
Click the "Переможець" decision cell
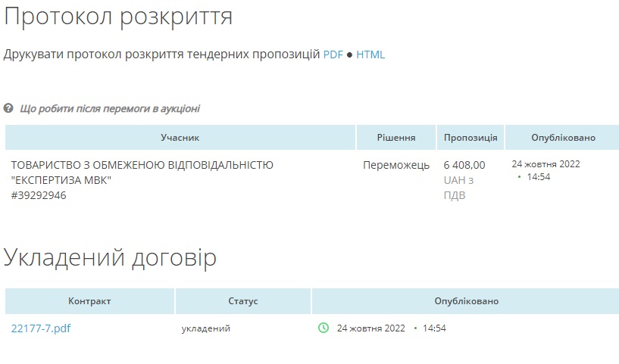(396, 165)
